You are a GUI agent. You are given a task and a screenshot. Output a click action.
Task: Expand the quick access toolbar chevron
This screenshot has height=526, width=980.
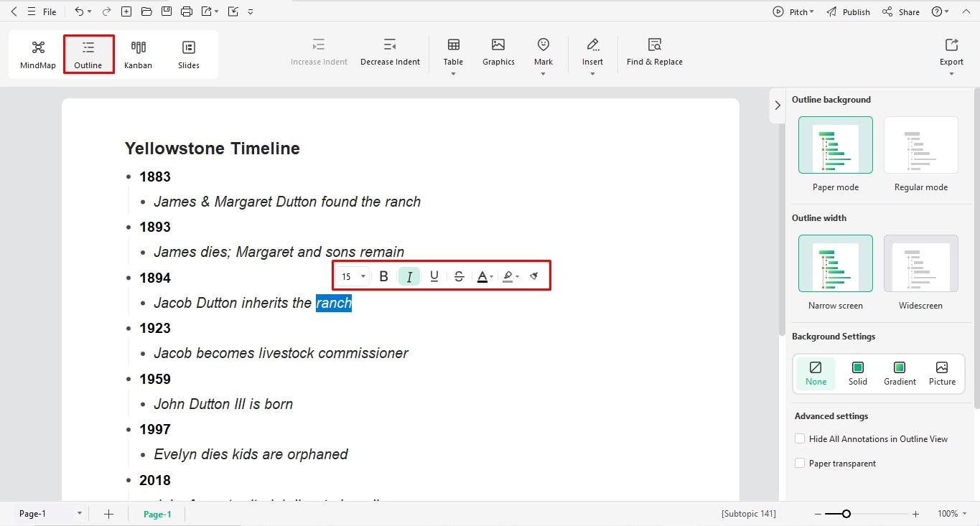point(250,12)
